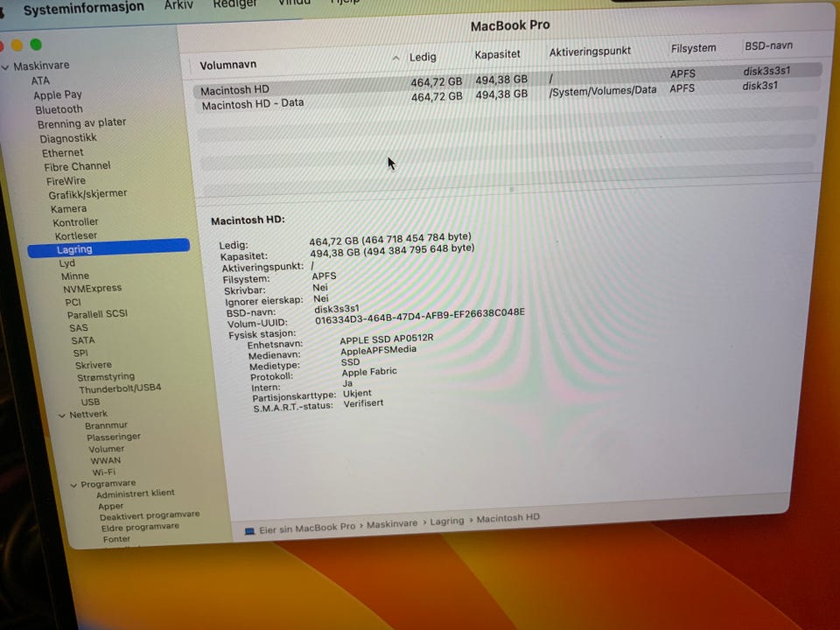Select Wi-Fi under Nettverk
840x630 pixels.
click(103, 472)
